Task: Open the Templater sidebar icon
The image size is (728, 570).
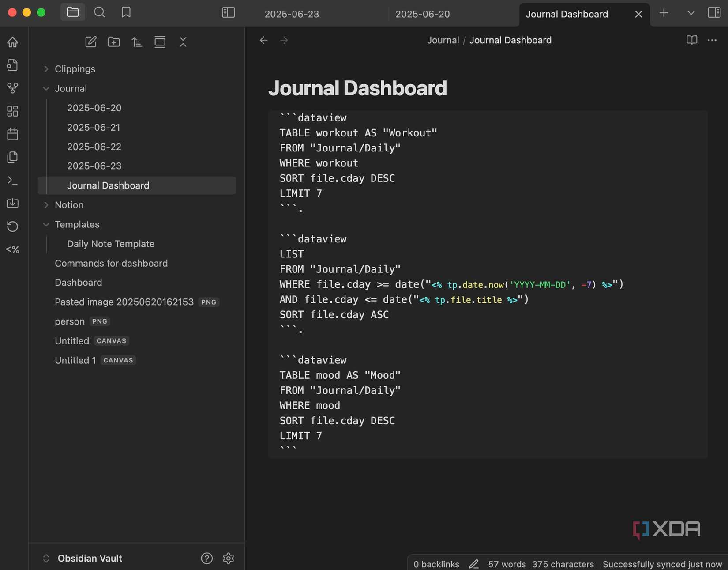Action: click(x=13, y=249)
